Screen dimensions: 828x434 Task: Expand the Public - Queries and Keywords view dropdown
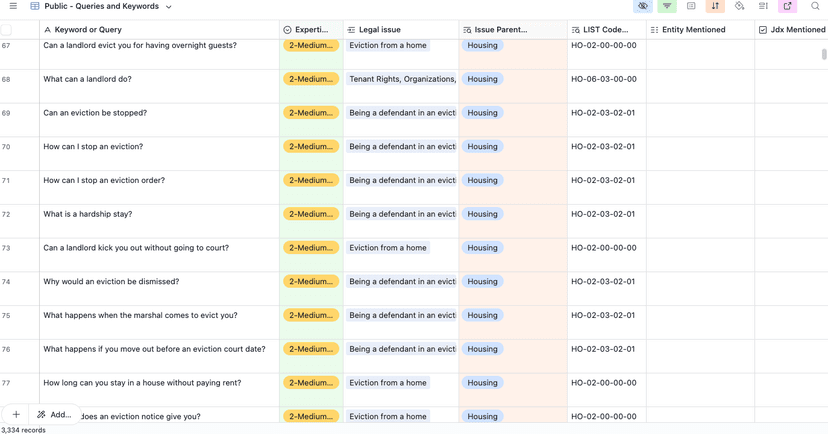[169, 7]
